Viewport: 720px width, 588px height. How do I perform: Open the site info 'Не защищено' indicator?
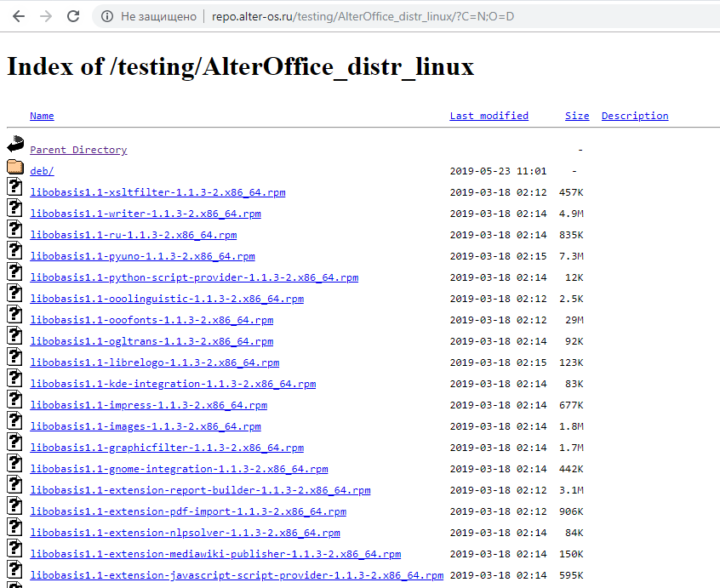click(149, 16)
